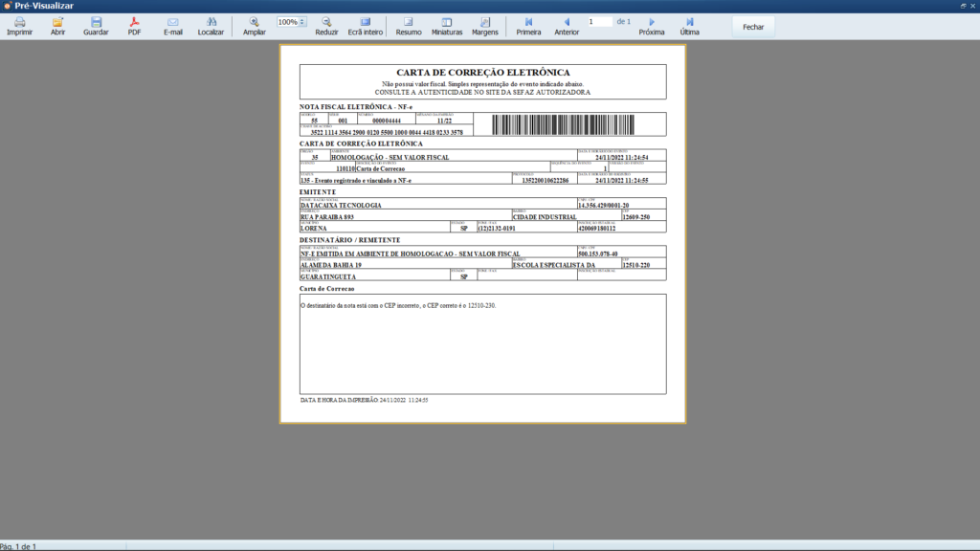The image size is (980, 551).
Task: Go to the Próxima page
Action: [x=652, y=26]
